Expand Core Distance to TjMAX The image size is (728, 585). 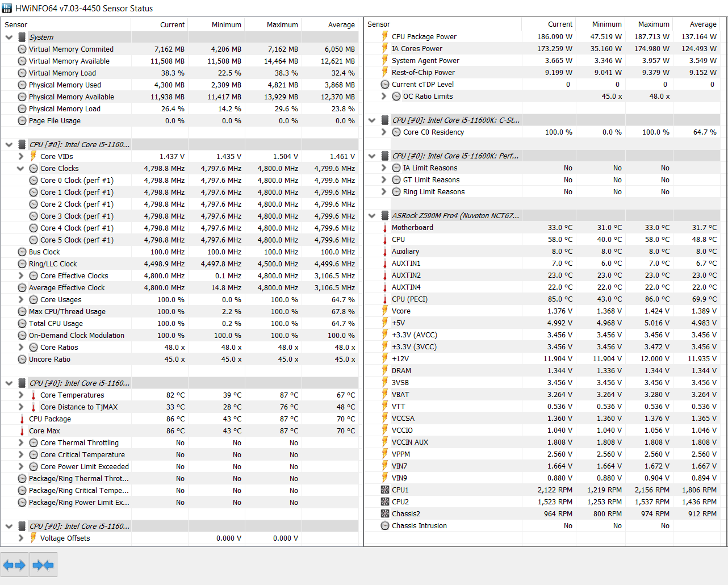pyautogui.click(x=20, y=407)
